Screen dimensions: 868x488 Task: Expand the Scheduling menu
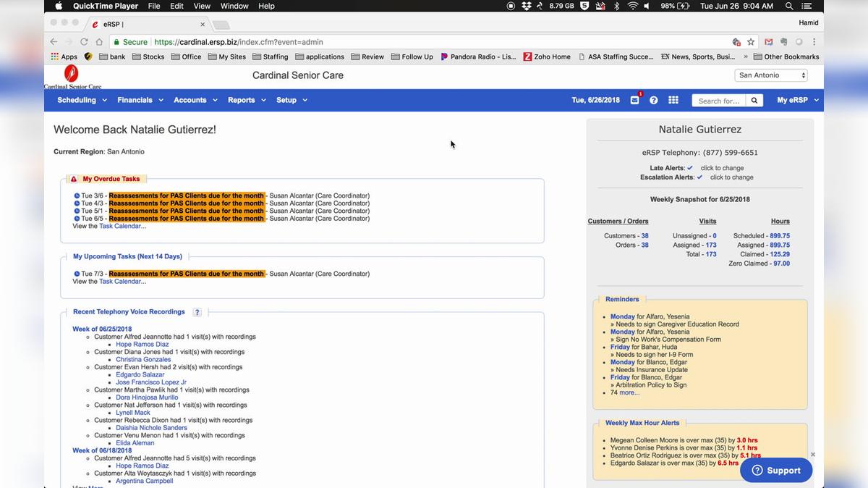pos(82,100)
